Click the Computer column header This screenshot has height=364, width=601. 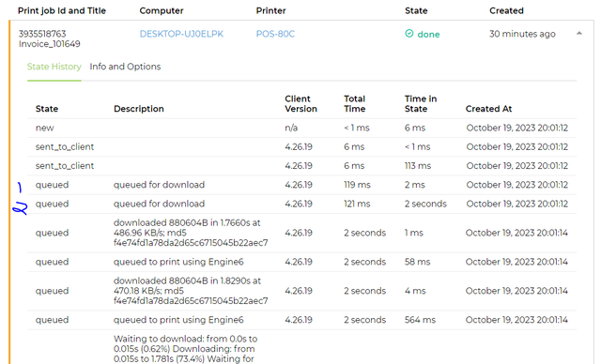click(x=162, y=10)
